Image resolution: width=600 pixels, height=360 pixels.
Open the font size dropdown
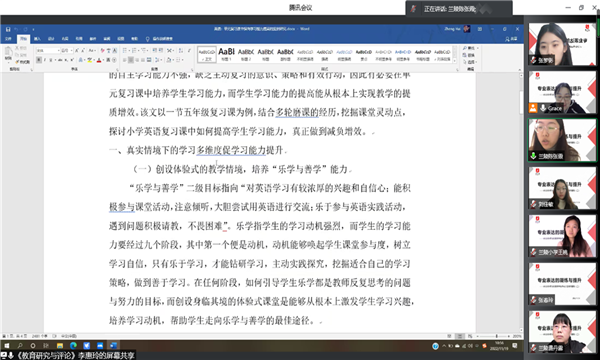point(67,50)
